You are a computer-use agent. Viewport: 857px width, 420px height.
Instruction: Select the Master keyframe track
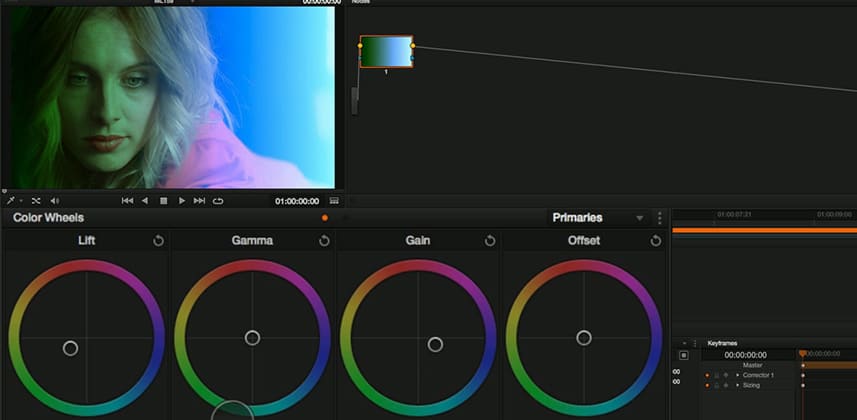[x=753, y=365]
